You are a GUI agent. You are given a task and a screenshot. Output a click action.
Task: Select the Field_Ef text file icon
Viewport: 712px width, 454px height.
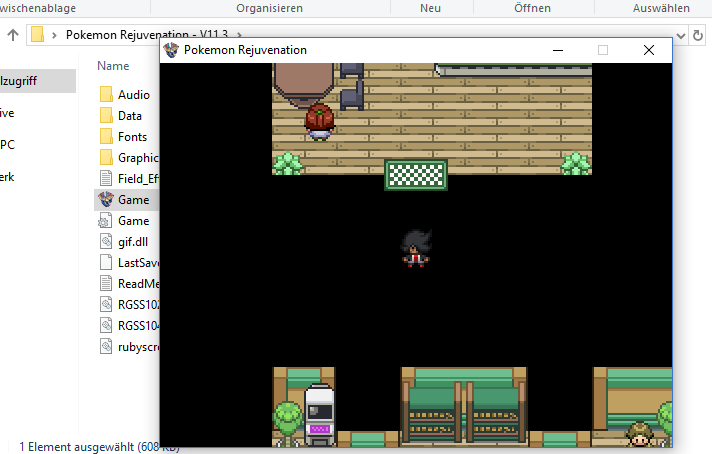click(106, 178)
